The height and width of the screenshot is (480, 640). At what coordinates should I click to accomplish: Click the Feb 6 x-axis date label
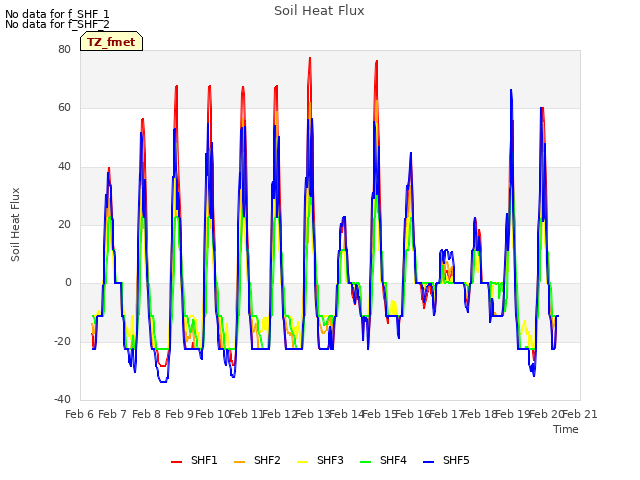[80, 414]
